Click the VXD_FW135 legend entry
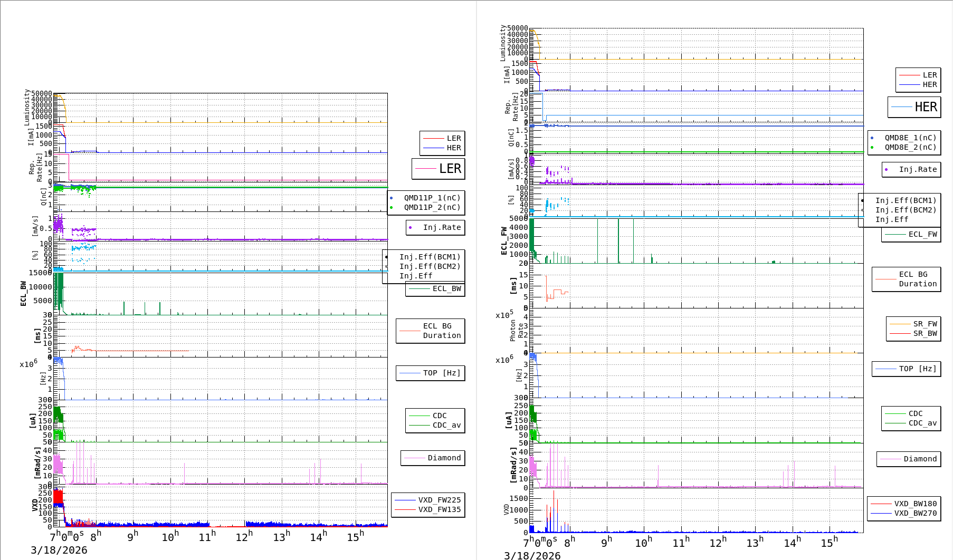Image resolution: width=953 pixels, height=560 pixels. 439,509
